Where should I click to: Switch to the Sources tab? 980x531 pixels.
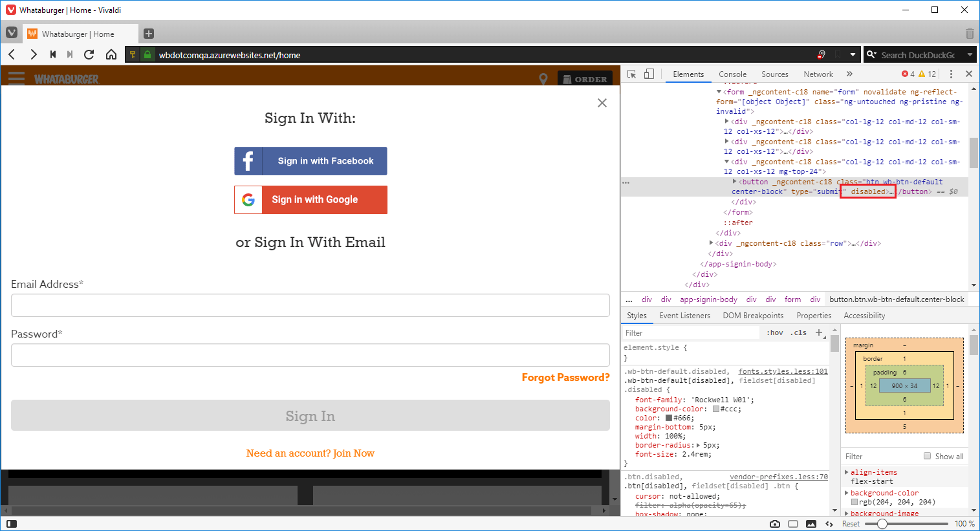[775, 74]
